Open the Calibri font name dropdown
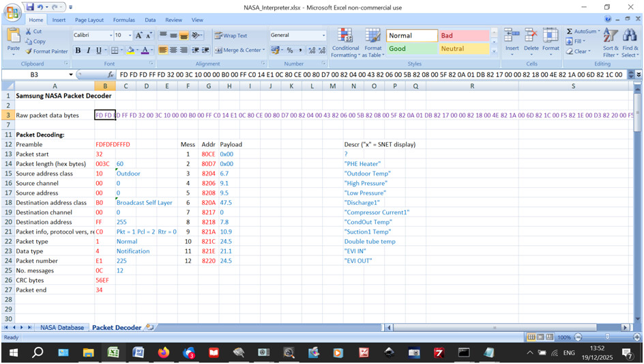The width and height of the screenshot is (644, 364). tap(111, 36)
